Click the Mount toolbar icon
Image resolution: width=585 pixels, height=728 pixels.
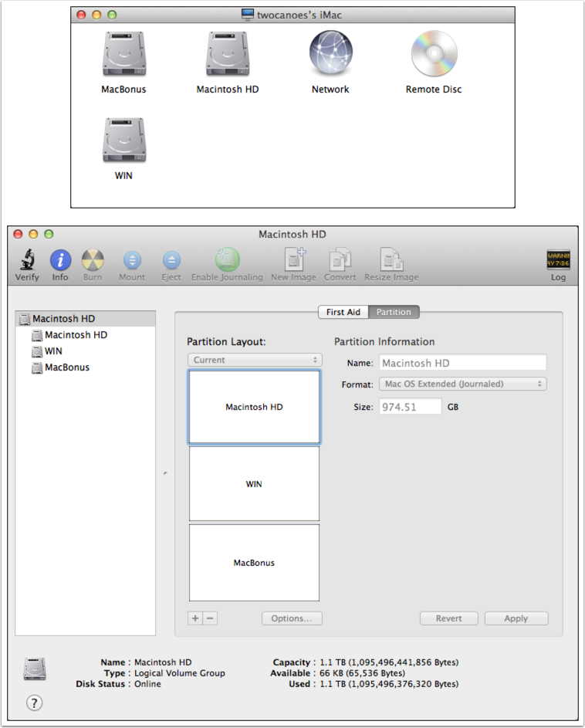coord(132,260)
